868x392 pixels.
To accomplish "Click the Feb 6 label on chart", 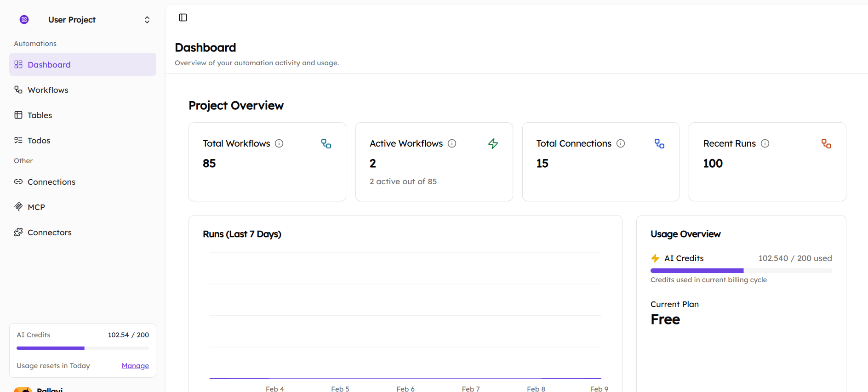I will coord(405,389).
